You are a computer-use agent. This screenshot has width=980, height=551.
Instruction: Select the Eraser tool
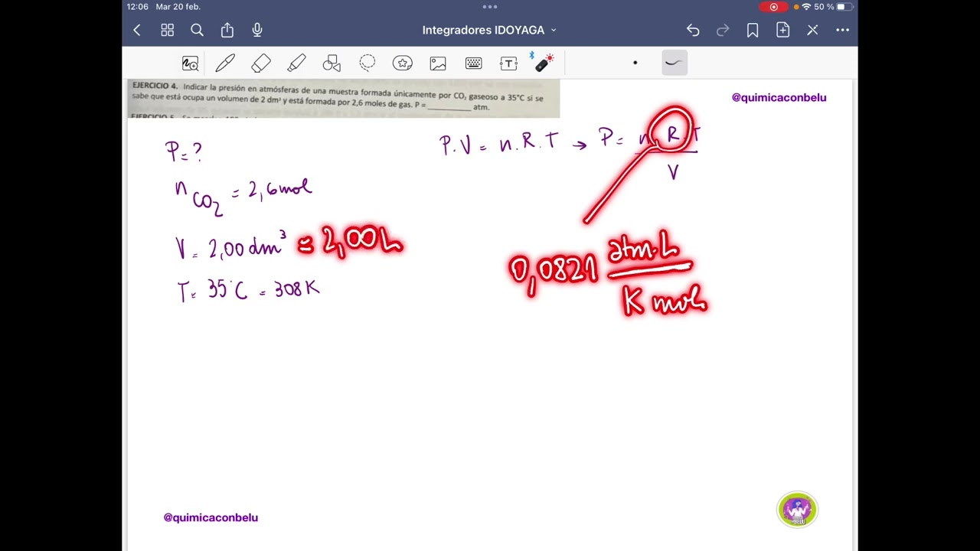261,64
